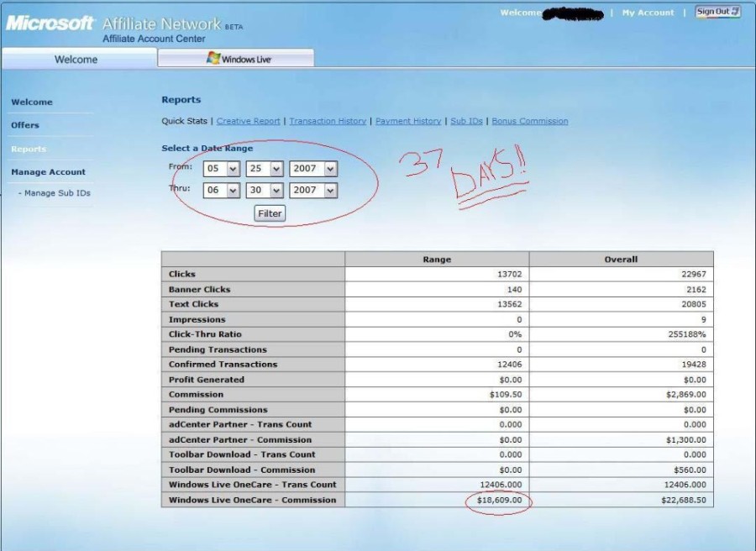
Task: Open the Creative Report link
Action: [249, 121]
